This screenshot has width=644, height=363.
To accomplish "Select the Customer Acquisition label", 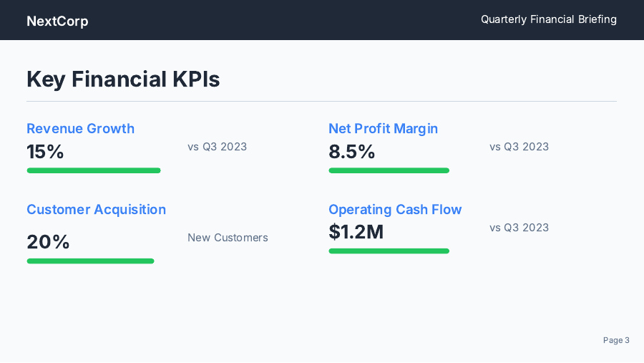I will [x=96, y=209].
